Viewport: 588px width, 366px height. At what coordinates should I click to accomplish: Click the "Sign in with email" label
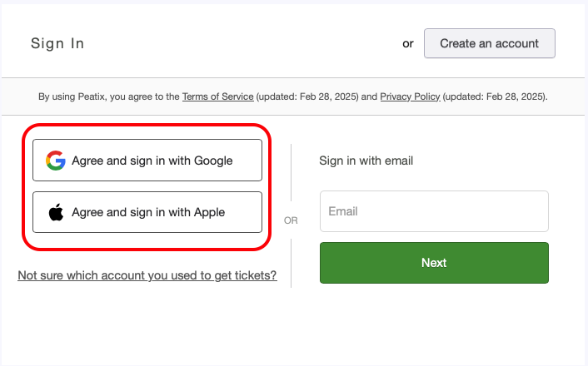click(366, 161)
